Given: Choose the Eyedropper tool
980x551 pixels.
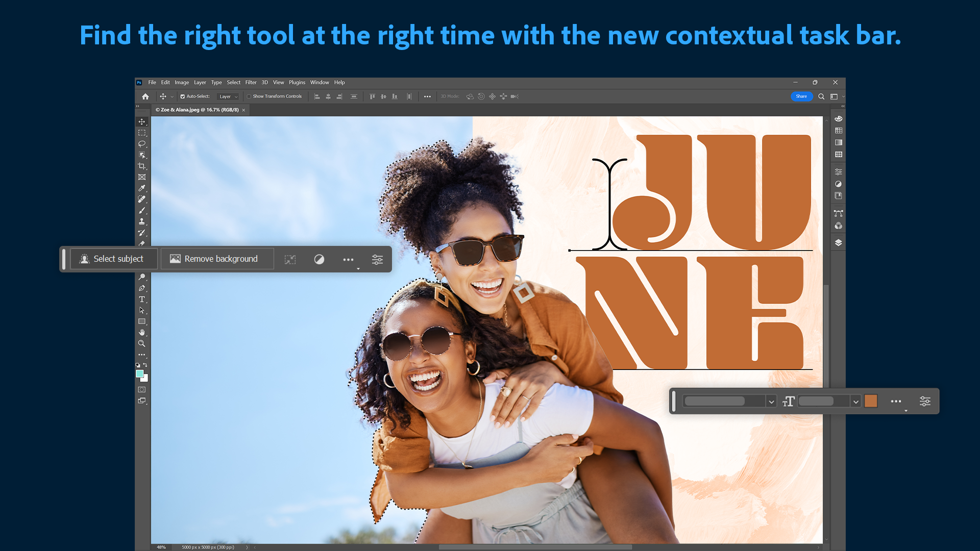Looking at the screenshot, I should click(142, 188).
